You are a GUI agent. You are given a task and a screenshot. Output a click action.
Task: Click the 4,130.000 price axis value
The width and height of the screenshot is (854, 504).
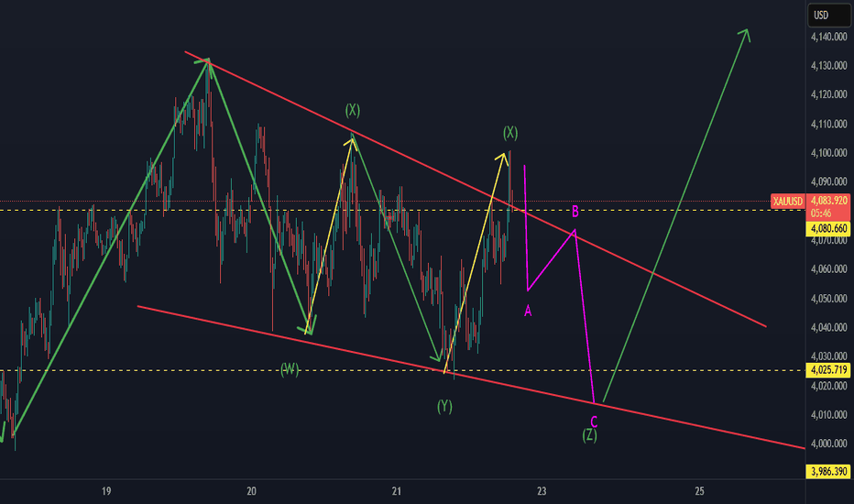coord(828,65)
